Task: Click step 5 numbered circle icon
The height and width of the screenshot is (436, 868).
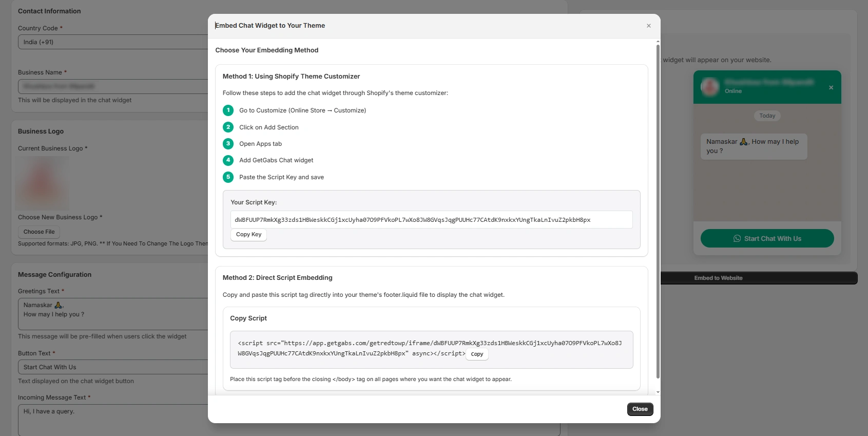Action: [228, 177]
